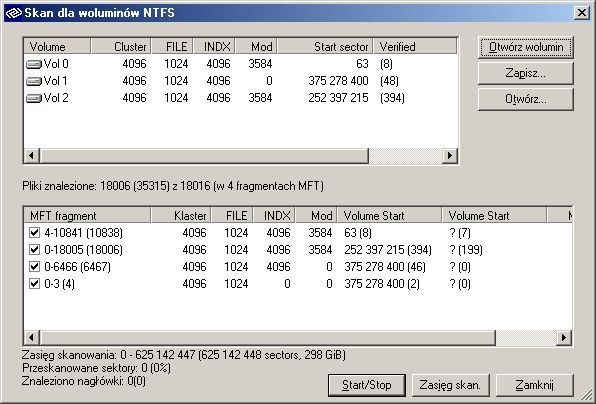Select the Vol 1 drive icon
This screenshot has height=404, width=596.
pos(34,81)
